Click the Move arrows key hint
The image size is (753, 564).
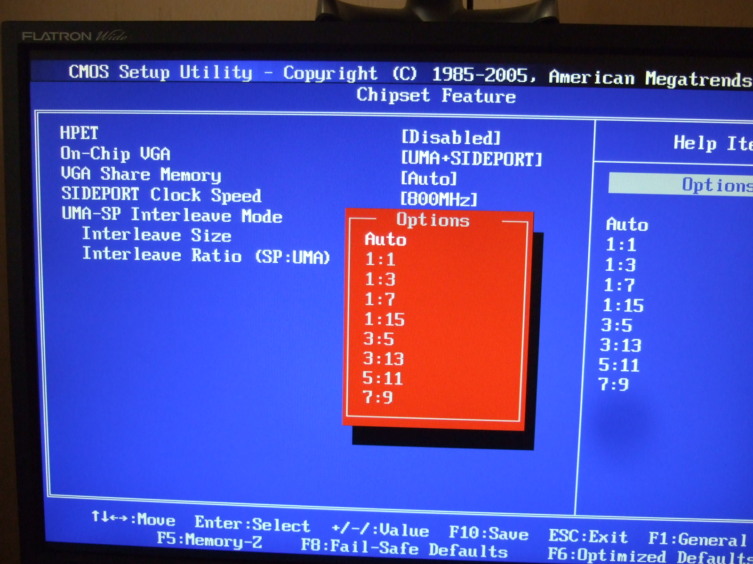tap(134, 519)
